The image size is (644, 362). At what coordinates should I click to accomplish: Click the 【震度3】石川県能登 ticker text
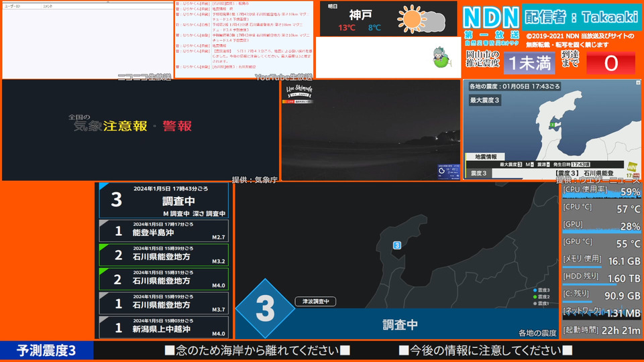[x=584, y=173]
